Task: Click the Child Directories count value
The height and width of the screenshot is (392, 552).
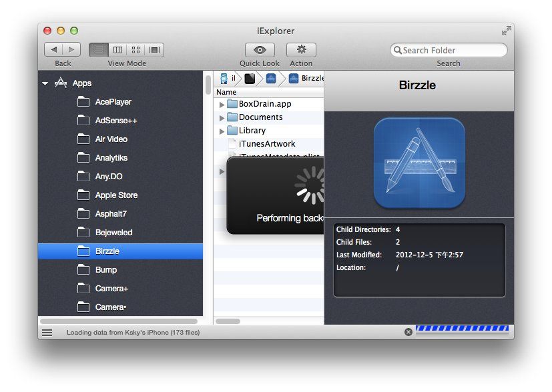Action: coord(398,229)
